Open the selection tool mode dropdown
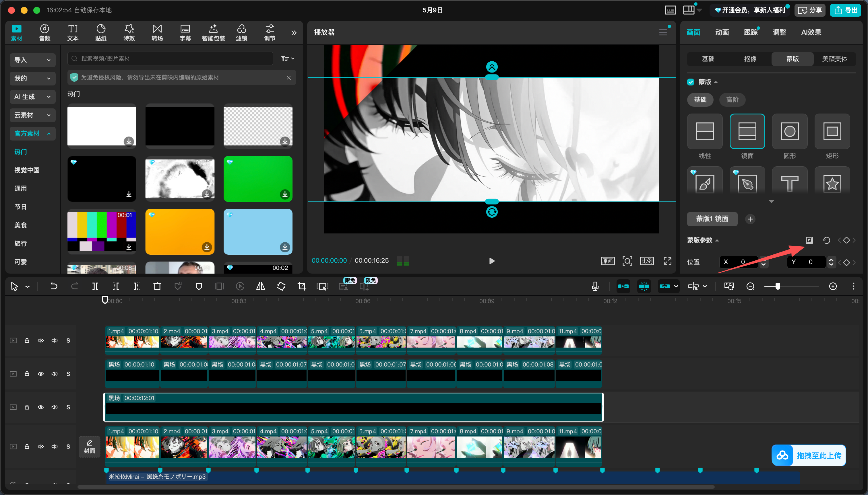This screenshot has width=868, height=495. point(28,287)
